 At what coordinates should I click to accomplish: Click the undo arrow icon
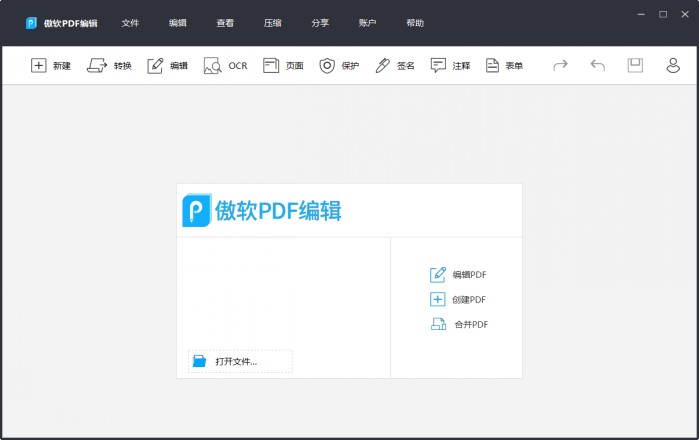click(598, 66)
